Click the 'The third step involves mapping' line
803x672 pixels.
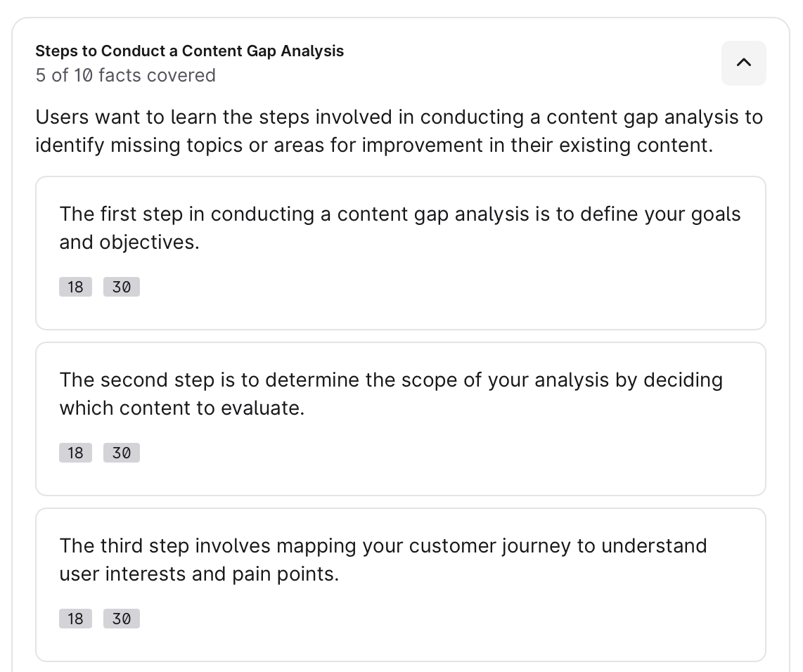383,546
